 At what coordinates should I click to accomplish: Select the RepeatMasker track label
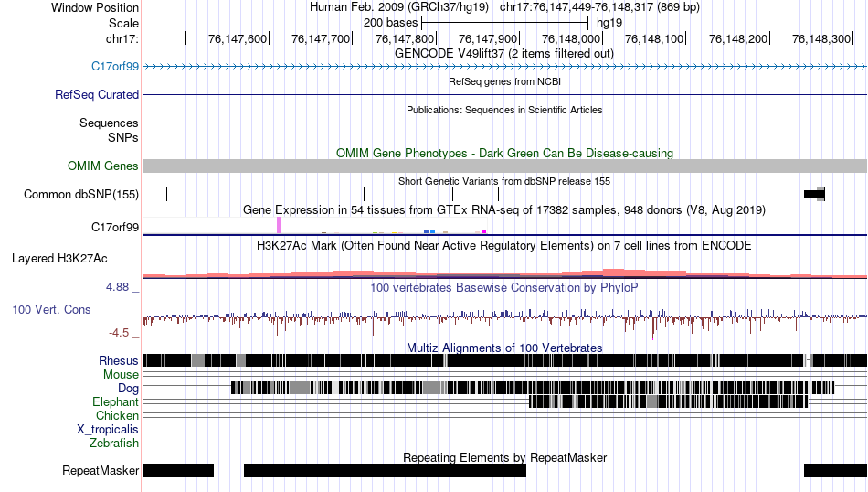point(101,470)
